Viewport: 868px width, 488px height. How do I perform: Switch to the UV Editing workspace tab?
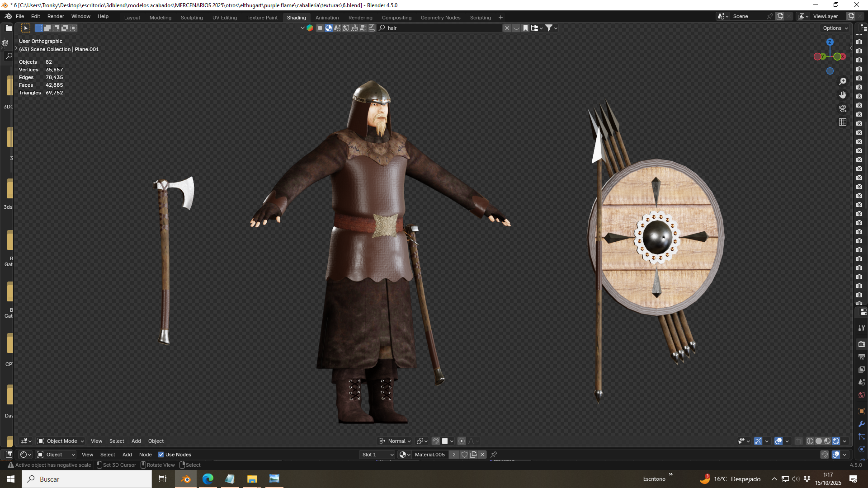[225, 18]
